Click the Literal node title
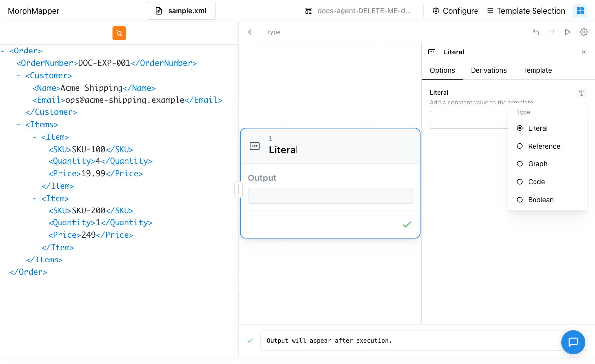This screenshot has width=595, height=364. pos(283,150)
